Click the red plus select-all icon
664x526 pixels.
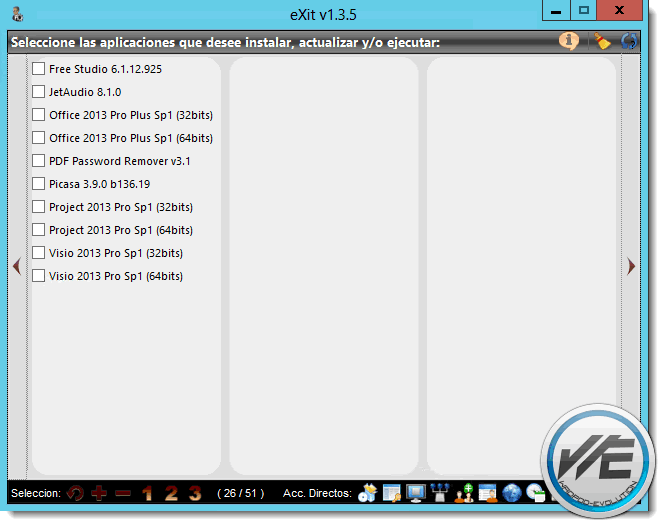[x=99, y=493]
